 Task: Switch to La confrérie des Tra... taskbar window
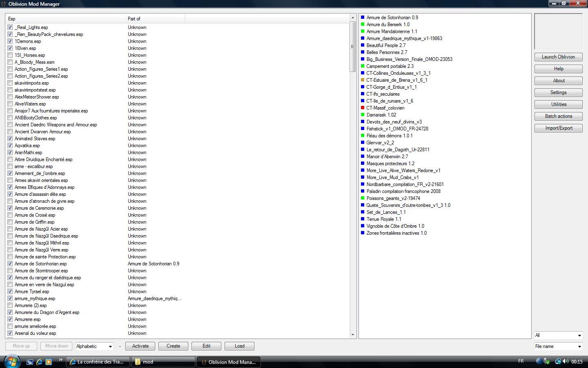click(x=98, y=362)
